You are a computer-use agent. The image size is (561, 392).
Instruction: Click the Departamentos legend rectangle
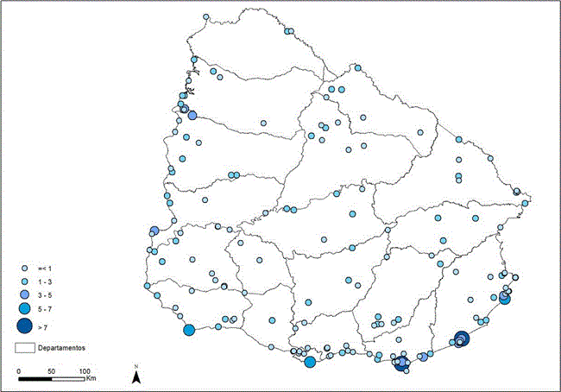25,348
